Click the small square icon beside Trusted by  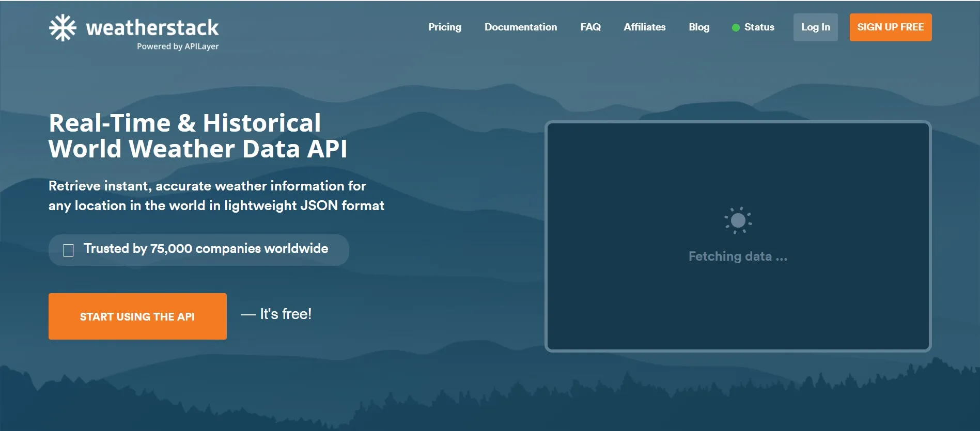(68, 250)
